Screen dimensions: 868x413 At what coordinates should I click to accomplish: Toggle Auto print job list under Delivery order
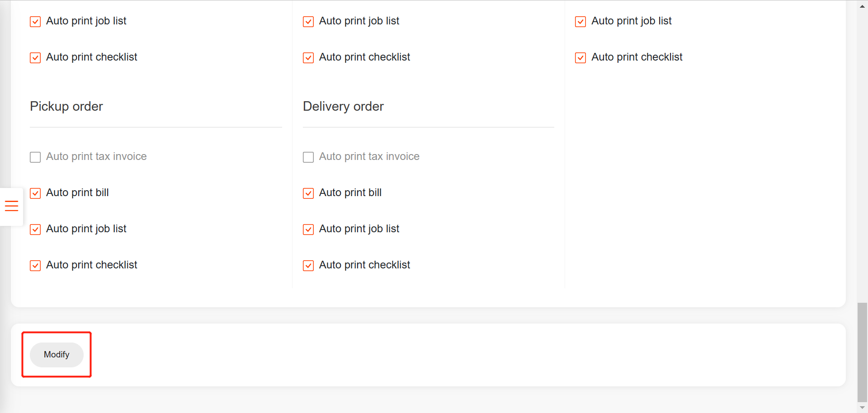(308, 229)
